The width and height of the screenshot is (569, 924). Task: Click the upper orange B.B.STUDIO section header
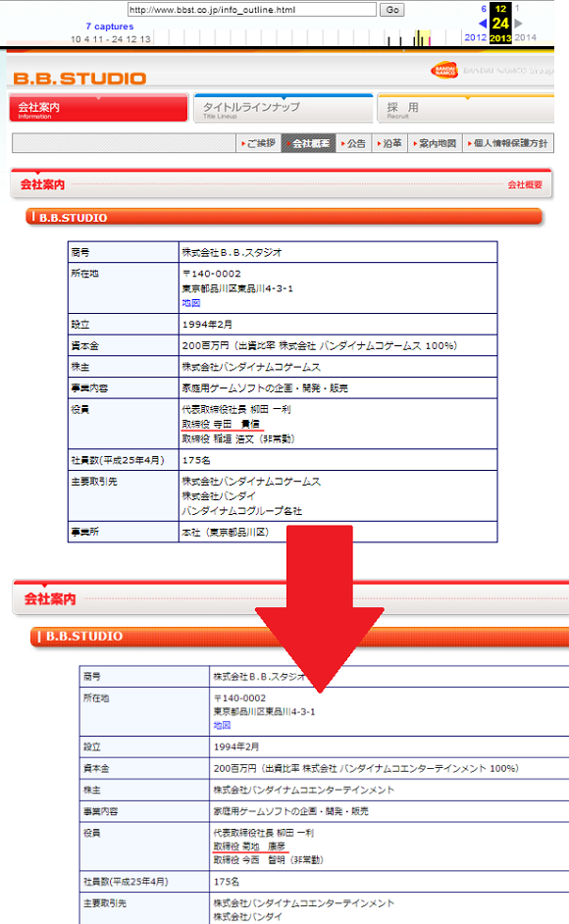point(284,217)
